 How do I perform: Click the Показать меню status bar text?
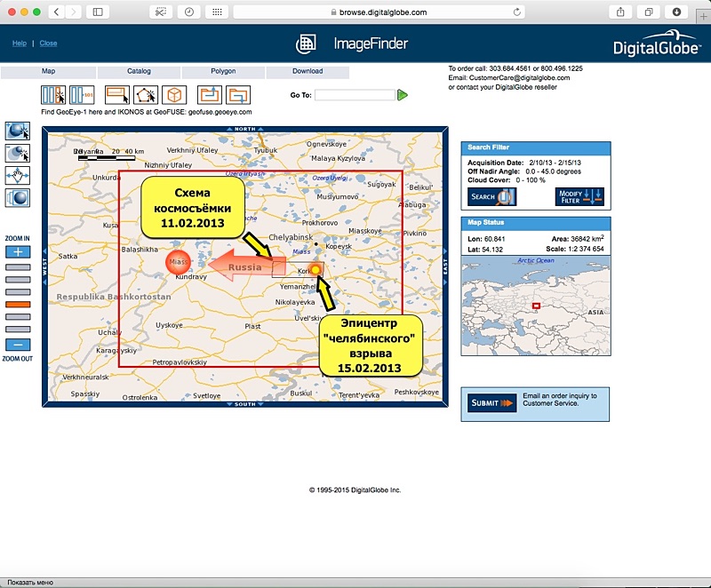coord(30,583)
